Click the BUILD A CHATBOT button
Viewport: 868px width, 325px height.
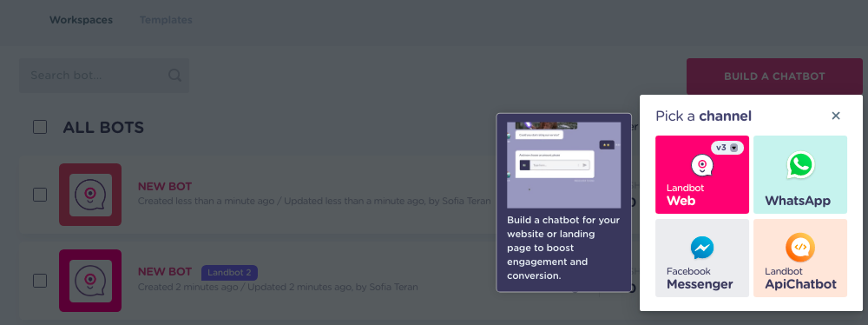point(774,76)
